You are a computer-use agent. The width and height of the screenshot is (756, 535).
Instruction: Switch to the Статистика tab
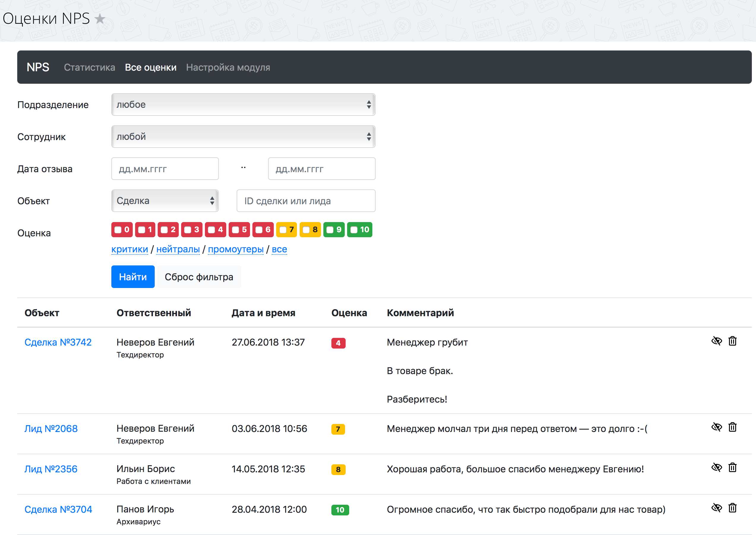point(89,67)
